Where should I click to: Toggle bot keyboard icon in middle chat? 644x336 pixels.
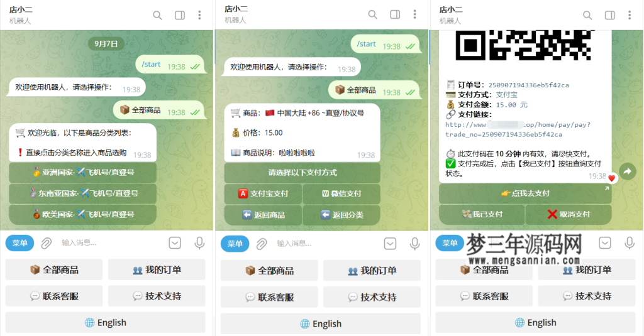pyautogui.click(x=390, y=244)
